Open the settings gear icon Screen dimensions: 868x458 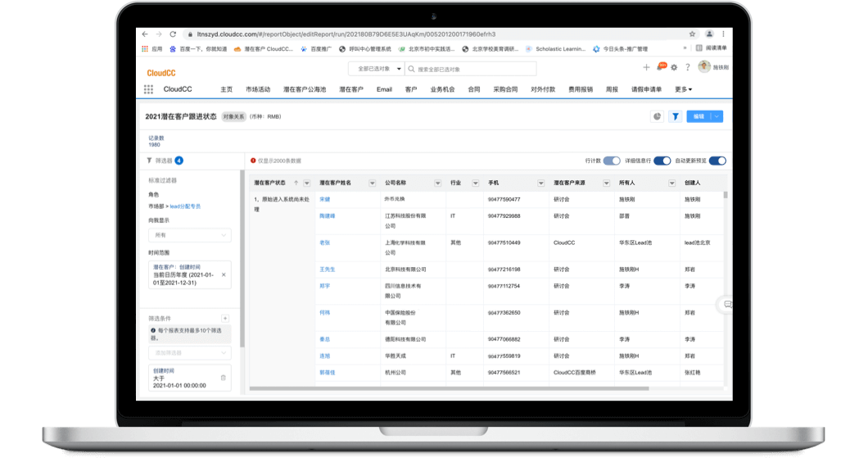pyautogui.click(x=674, y=67)
